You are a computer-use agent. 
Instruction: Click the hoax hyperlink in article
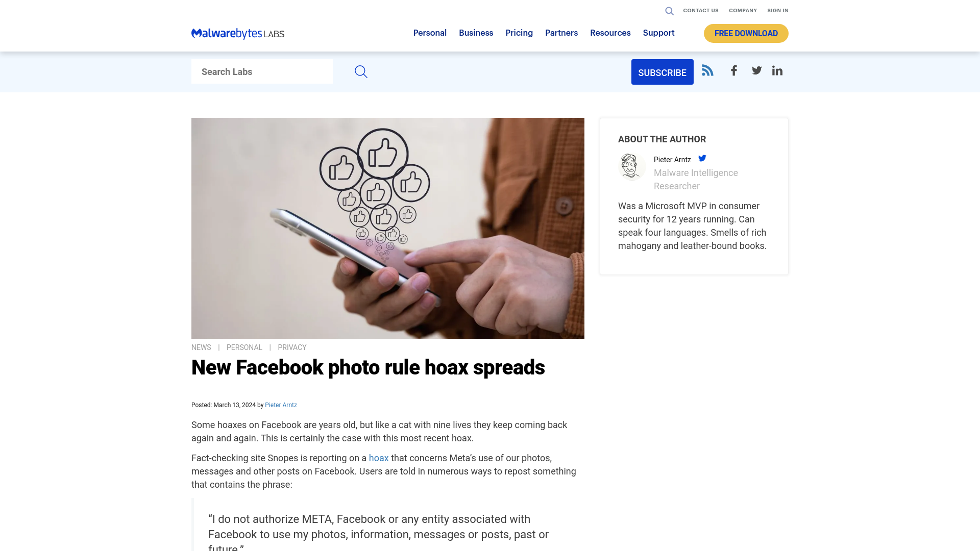tap(379, 458)
